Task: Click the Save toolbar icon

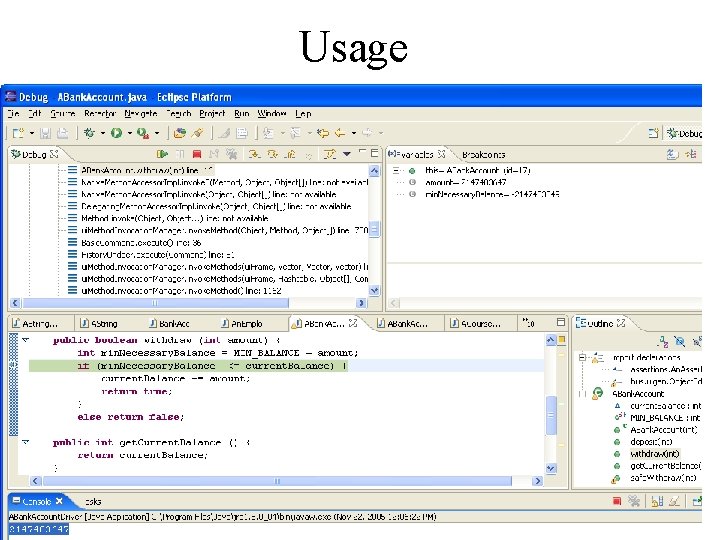Action: (x=45, y=133)
